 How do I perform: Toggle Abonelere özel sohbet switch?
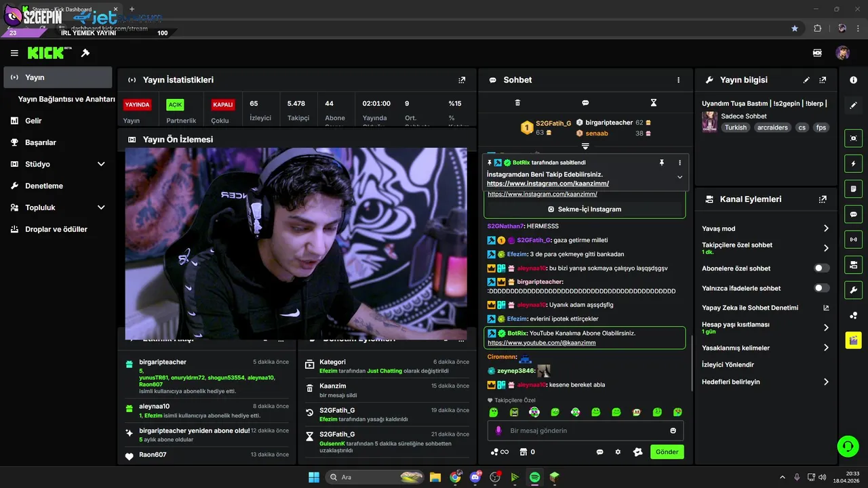pyautogui.click(x=821, y=268)
